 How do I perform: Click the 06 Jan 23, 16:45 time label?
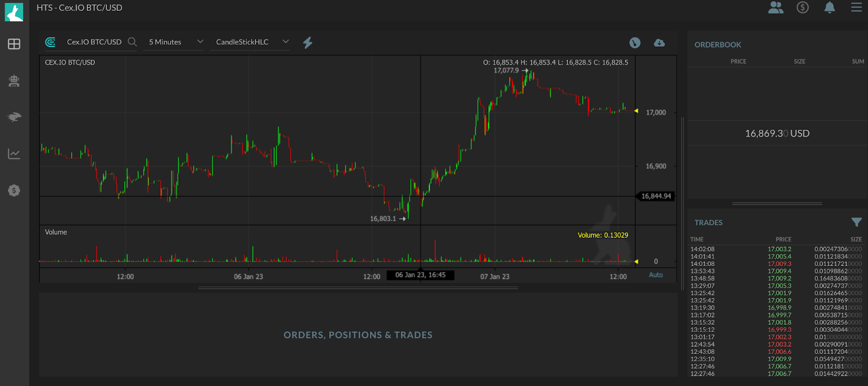[420, 275]
